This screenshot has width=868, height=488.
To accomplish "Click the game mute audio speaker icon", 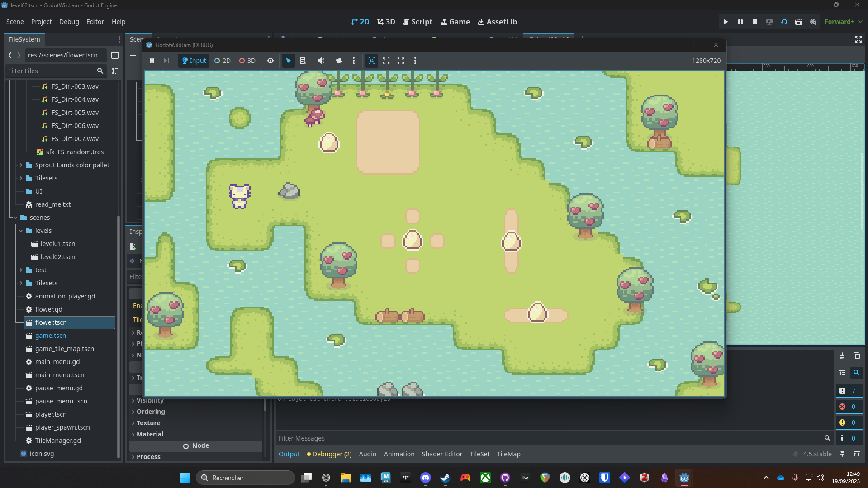I will coord(321,61).
